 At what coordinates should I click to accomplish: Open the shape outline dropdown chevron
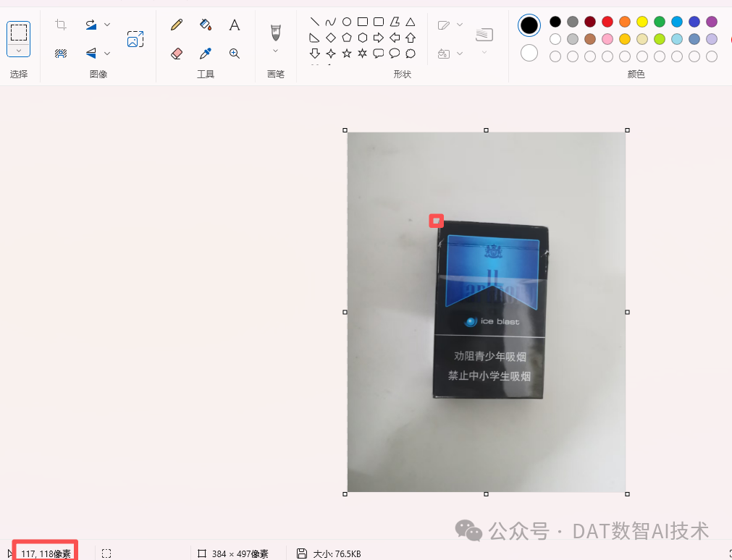(459, 25)
